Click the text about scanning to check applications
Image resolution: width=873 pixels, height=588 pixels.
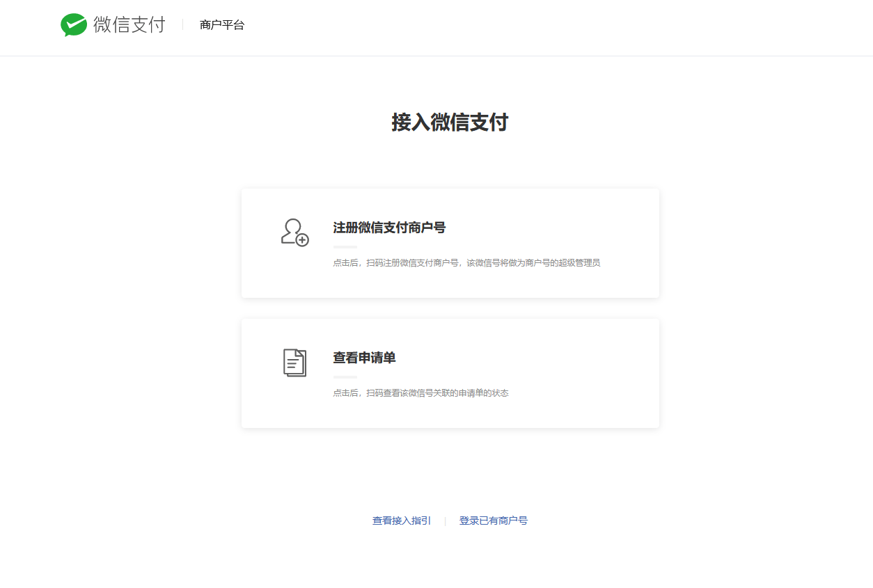click(421, 392)
